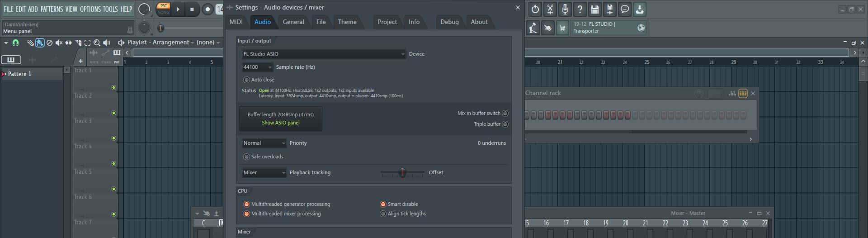Select the Mute tool speaker icon
This screenshot has height=238, width=868.
coord(59,43)
